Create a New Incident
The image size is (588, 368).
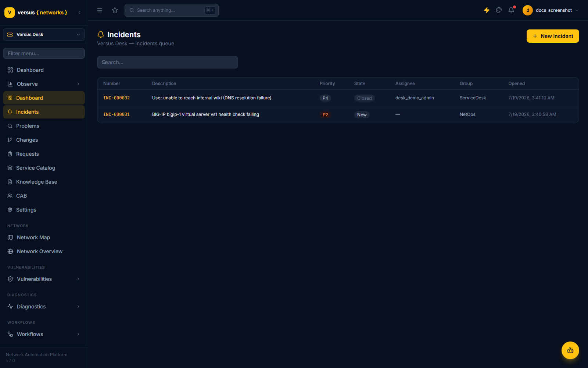click(553, 36)
